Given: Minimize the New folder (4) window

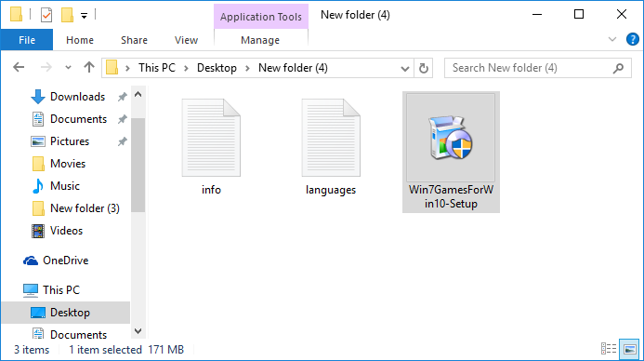Looking at the screenshot, I should (537, 14).
